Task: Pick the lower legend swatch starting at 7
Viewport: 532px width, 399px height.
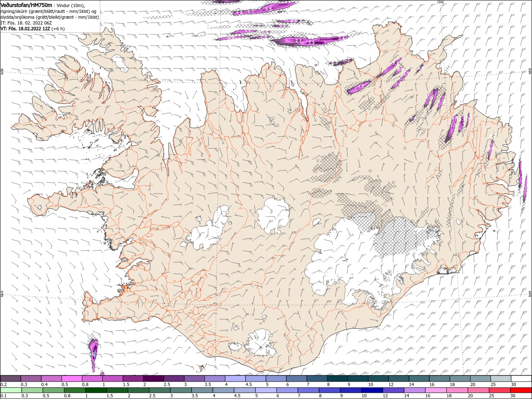Action: click(x=308, y=390)
